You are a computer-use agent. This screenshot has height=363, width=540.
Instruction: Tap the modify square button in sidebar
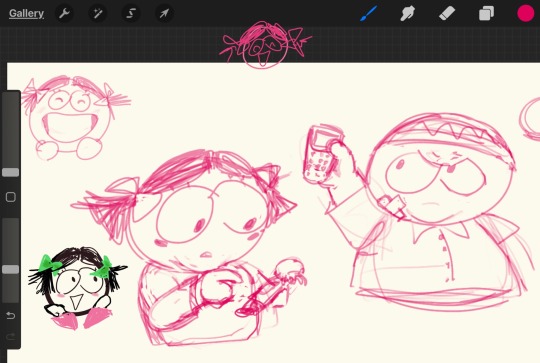tap(11, 197)
